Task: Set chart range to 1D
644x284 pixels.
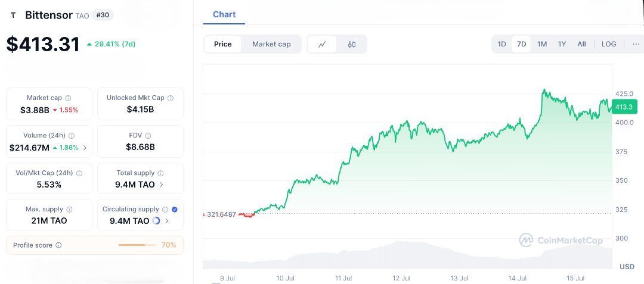Action: tap(501, 44)
